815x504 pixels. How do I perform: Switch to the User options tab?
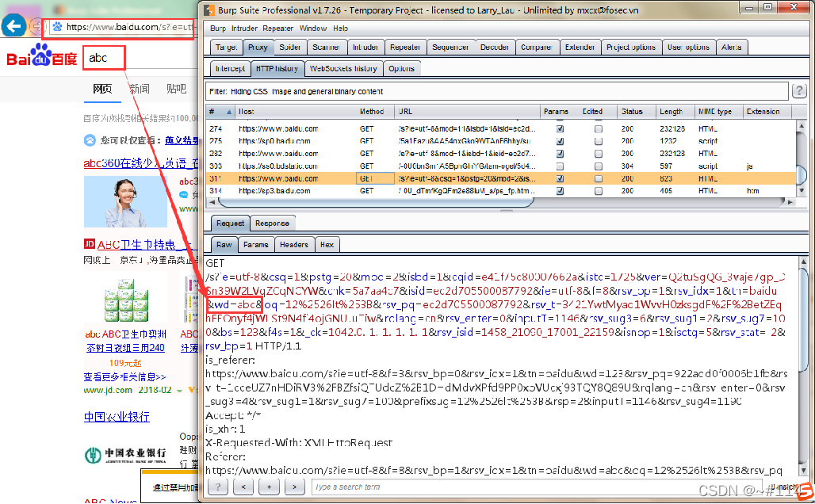[688, 48]
